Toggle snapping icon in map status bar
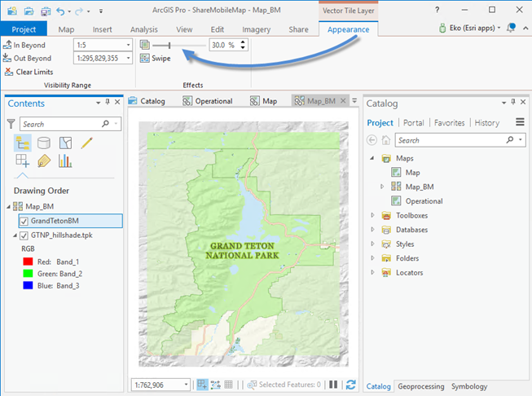This screenshot has height=396, width=532. pos(202,385)
